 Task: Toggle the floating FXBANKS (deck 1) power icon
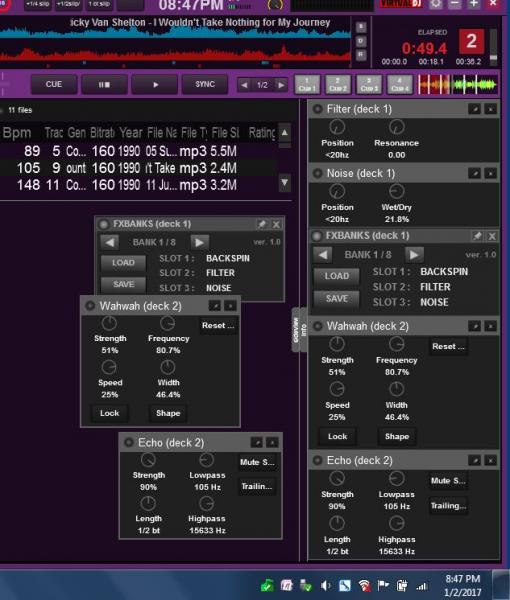pyautogui.click(x=104, y=224)
